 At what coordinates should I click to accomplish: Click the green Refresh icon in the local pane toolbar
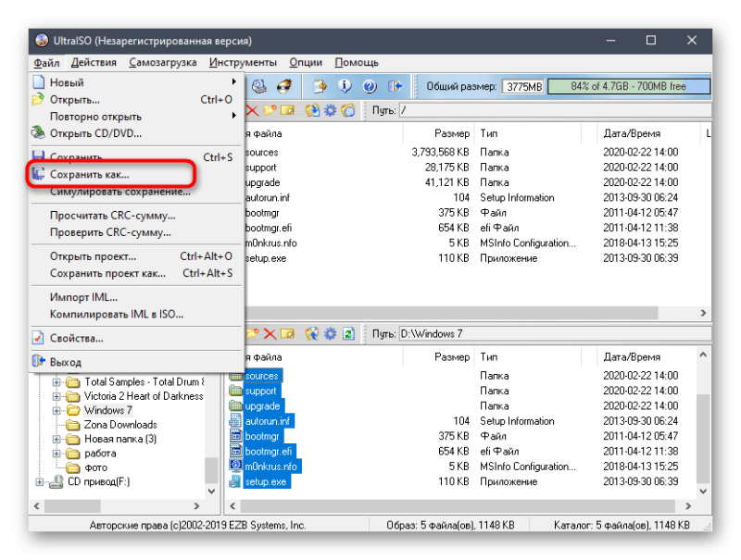[x=348, y=334]
